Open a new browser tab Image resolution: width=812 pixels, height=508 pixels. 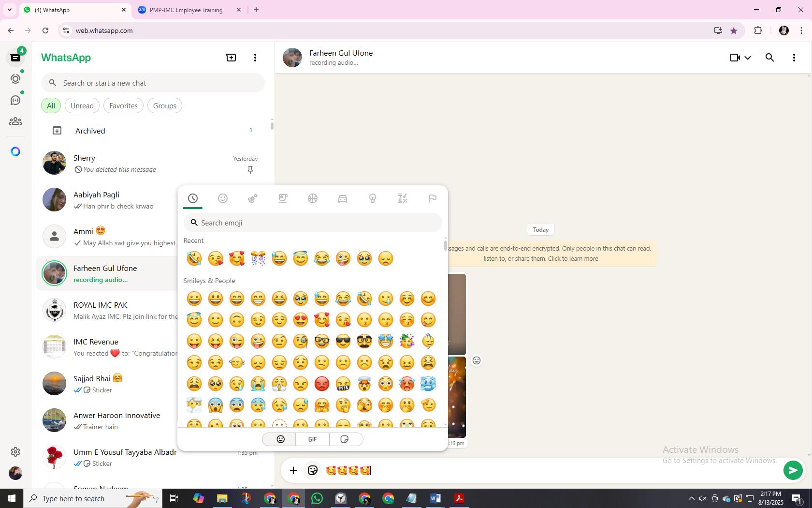click(x=256, y=10)
